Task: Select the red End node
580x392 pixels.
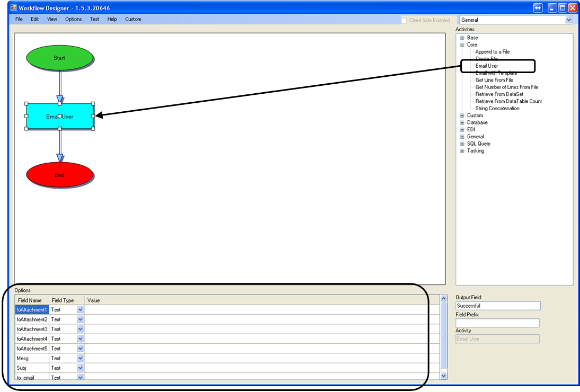Action: click(x=59, y=175)
